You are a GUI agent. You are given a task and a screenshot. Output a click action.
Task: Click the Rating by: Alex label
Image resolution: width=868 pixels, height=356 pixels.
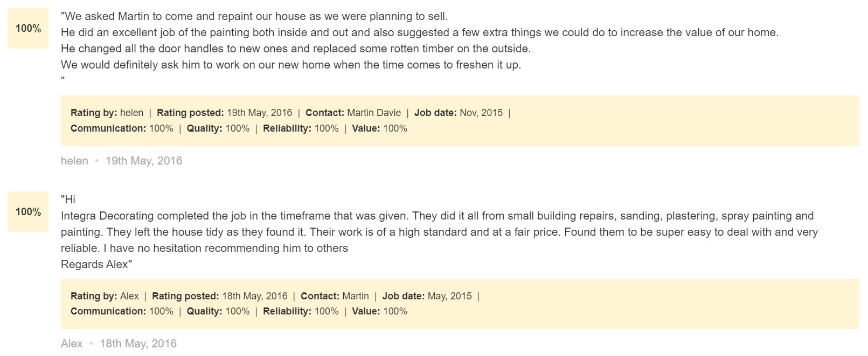click(105, 296)
